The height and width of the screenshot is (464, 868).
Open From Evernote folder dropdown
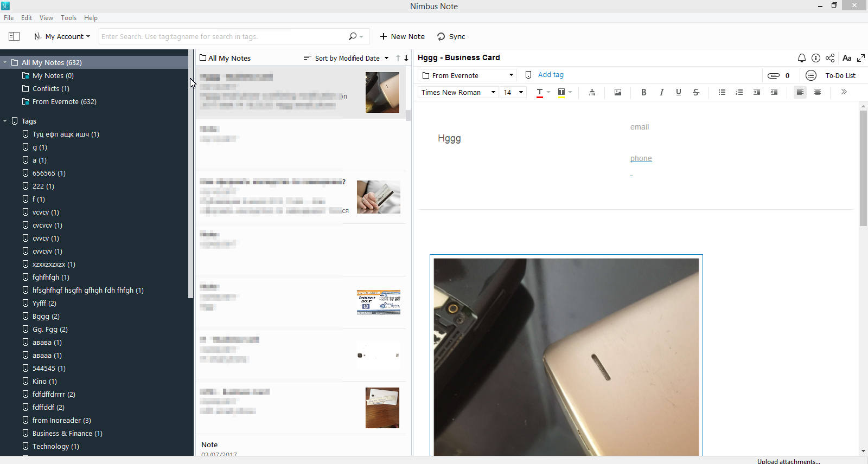[x=467, y=75]
